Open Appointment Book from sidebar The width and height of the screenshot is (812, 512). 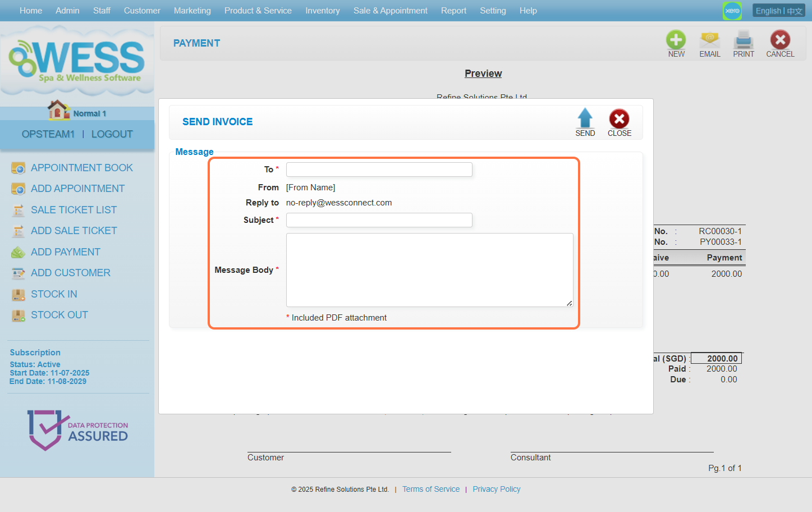(81, 168)
